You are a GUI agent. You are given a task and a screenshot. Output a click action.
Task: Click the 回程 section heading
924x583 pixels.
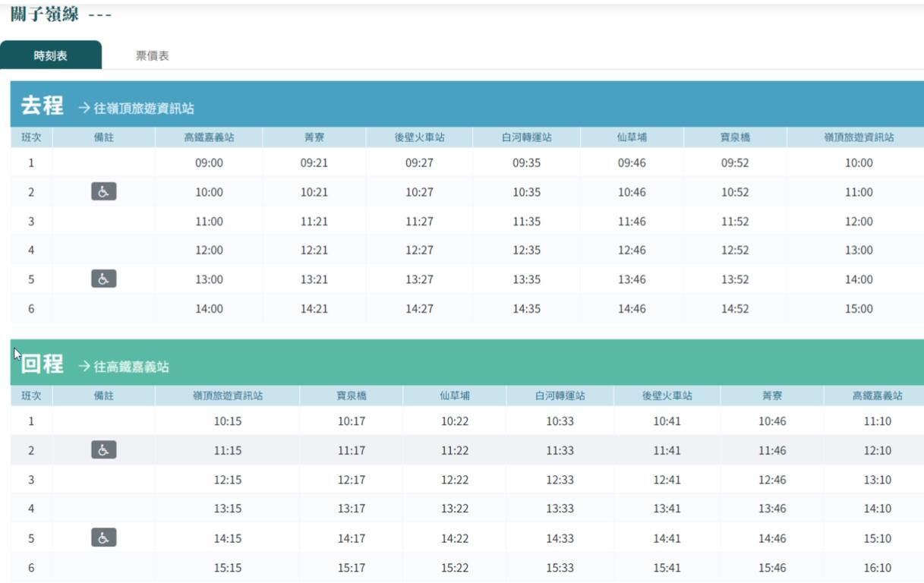(42, 364)
